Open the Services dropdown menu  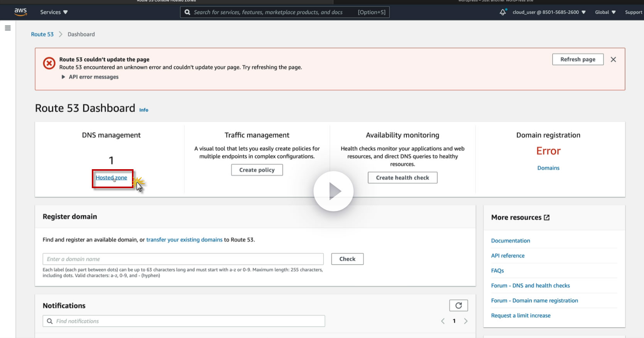point(54,12)
